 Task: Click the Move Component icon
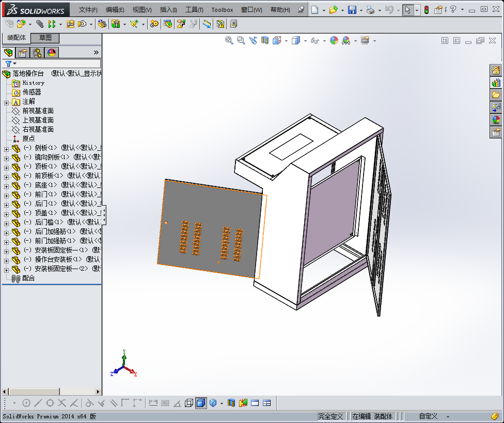coord(82,24)
